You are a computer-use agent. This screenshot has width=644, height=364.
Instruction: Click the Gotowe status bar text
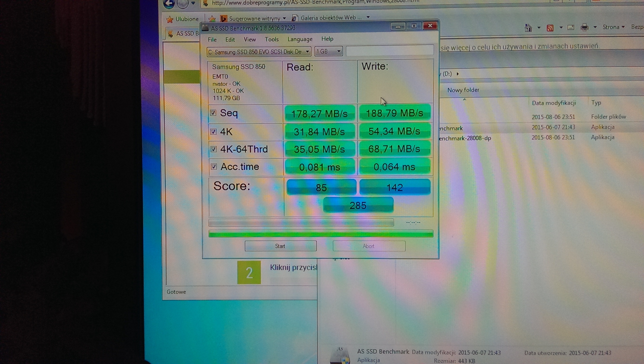[176, 292]
